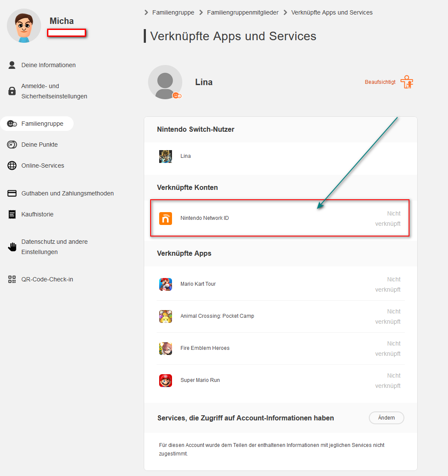Open Kaufhistorie from sidebar
This screenshot has height=476, width=448.
(37, 214)
